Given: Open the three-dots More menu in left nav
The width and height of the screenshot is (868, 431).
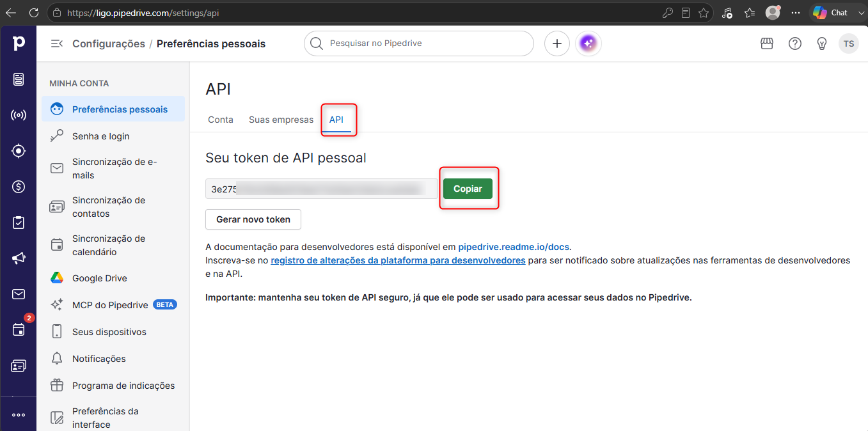Looking at the screenshot, I should click(x=19, y=414).
